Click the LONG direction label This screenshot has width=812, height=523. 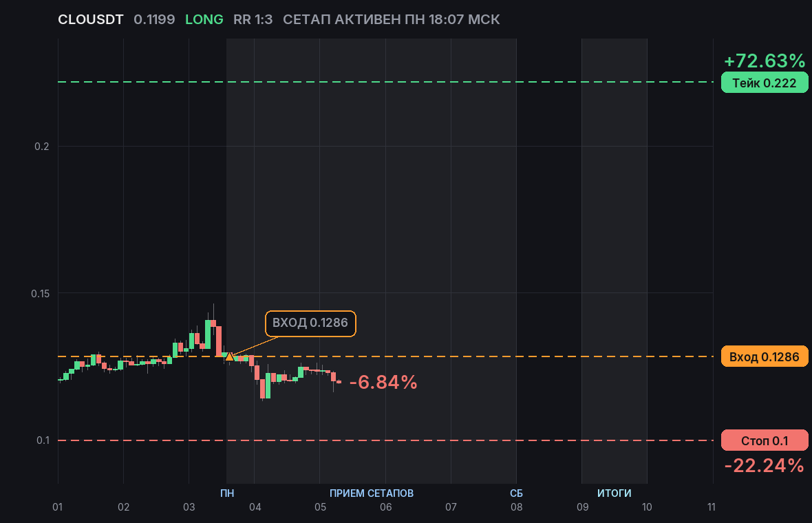coord(204,20)
